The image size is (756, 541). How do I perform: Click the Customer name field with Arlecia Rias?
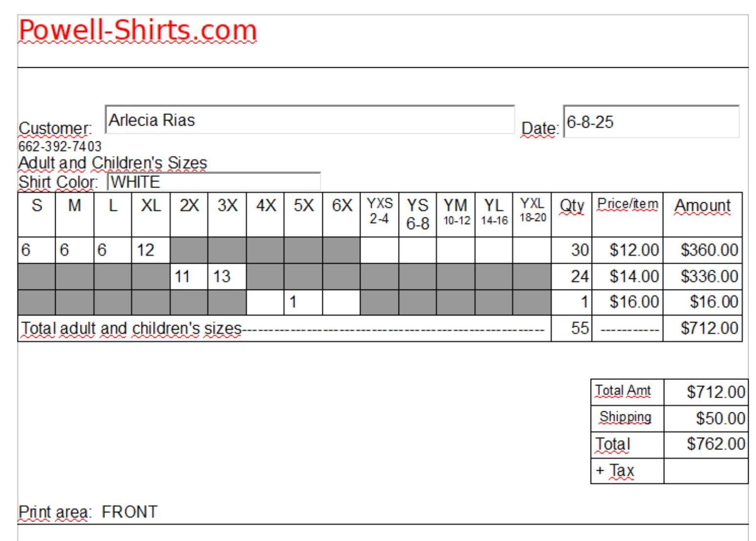click(x=310, y=119)
